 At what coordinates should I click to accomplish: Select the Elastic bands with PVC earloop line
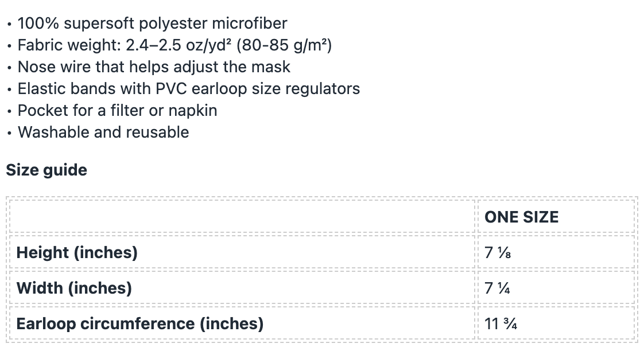pyautogui.click(x=188, y=89)
